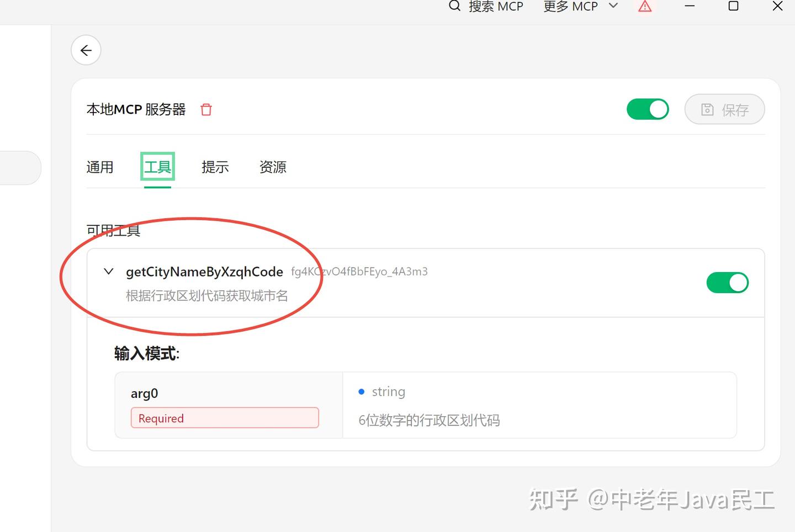This screenshot has width=795, height=532.
Task: Click the blue string type indicator dot
Action: pos(362,391)
